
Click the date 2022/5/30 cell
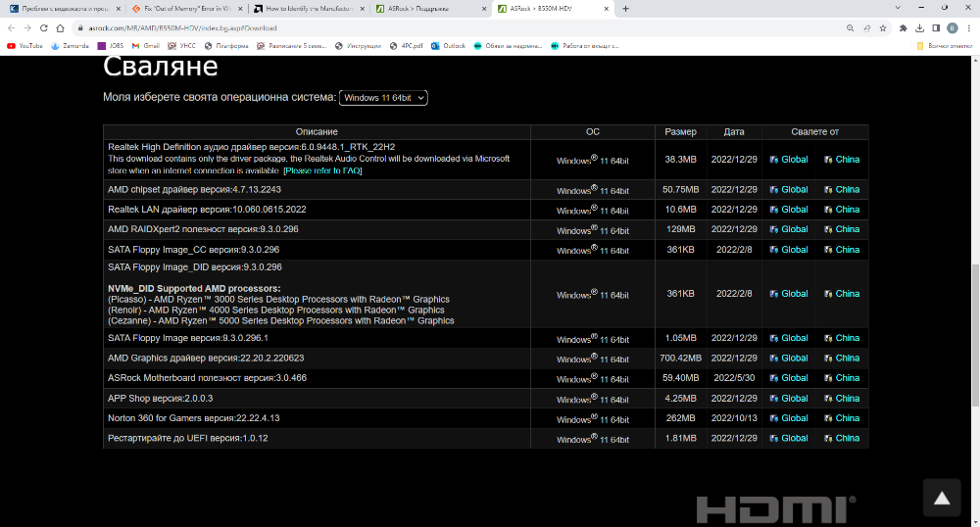[x=734, y=378]
